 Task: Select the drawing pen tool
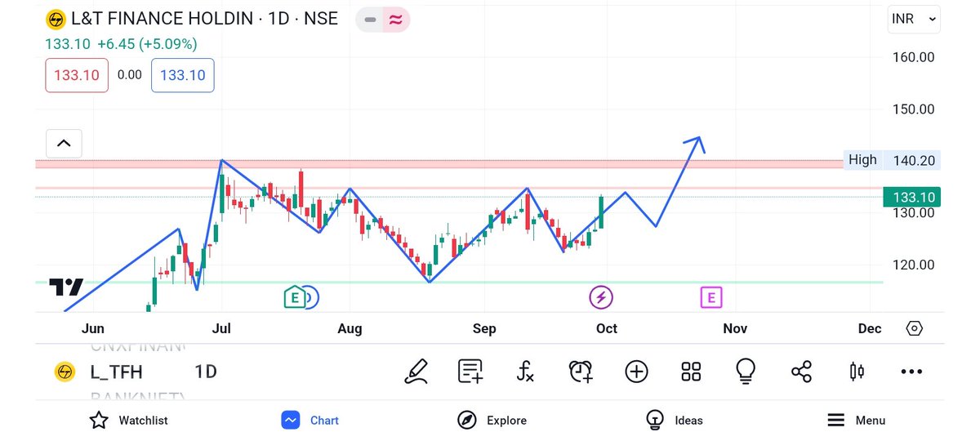point(416,372)
